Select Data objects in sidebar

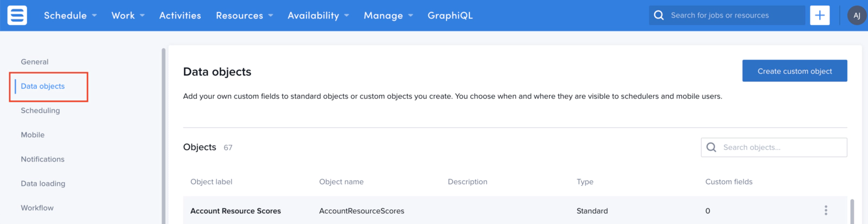tap(43, 86)
